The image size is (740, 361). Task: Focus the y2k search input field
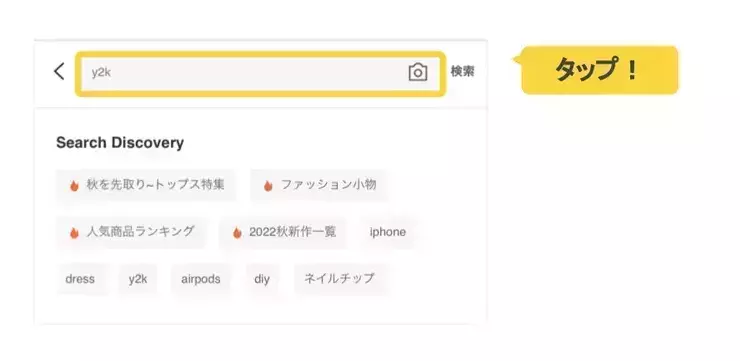click(x=261, y=73)
